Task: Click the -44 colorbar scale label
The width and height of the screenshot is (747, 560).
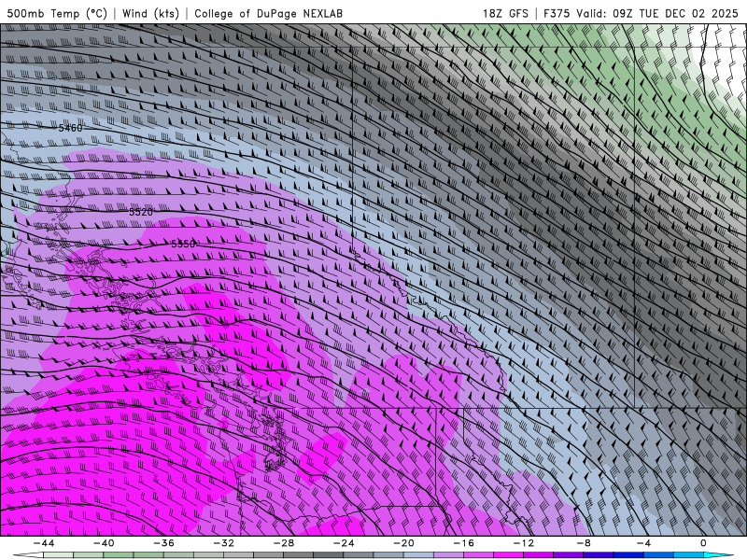Action: coord(44,543)
